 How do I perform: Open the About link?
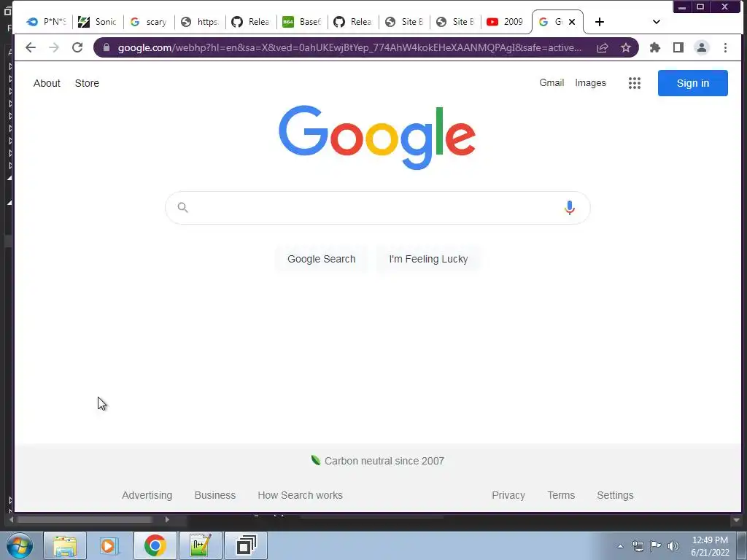[x=47, y=83]
